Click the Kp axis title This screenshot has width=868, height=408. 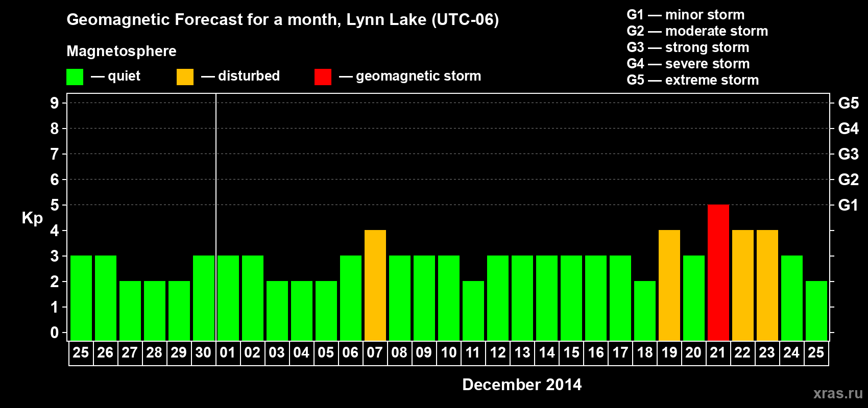pos(32,218)
